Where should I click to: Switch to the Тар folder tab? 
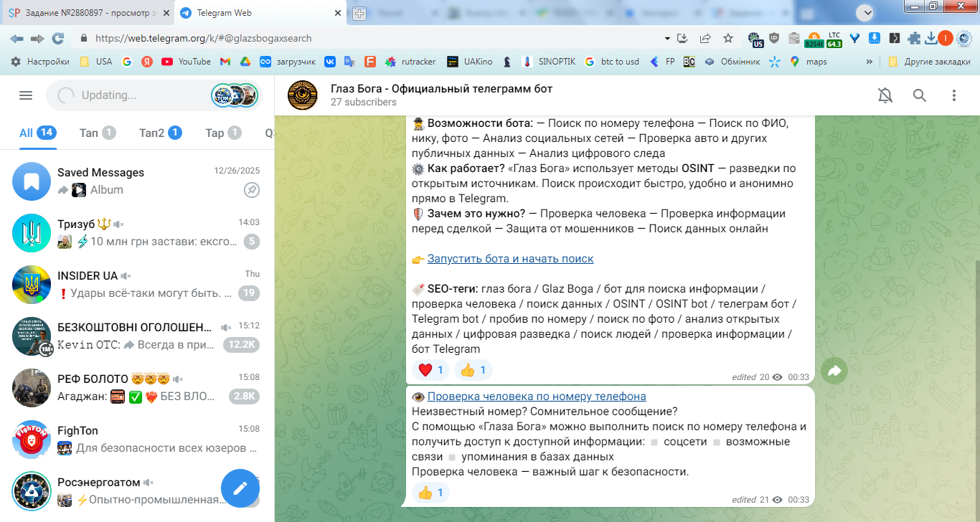click(x=223, y=133)
